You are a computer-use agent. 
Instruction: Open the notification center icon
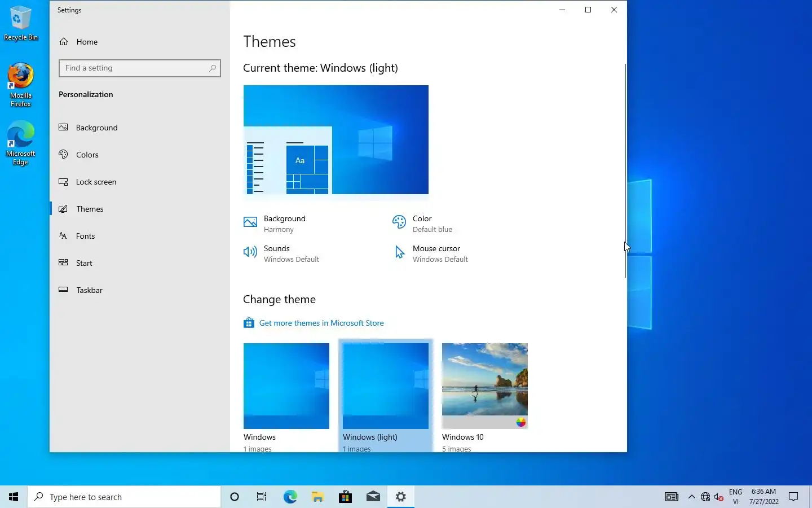793,497
